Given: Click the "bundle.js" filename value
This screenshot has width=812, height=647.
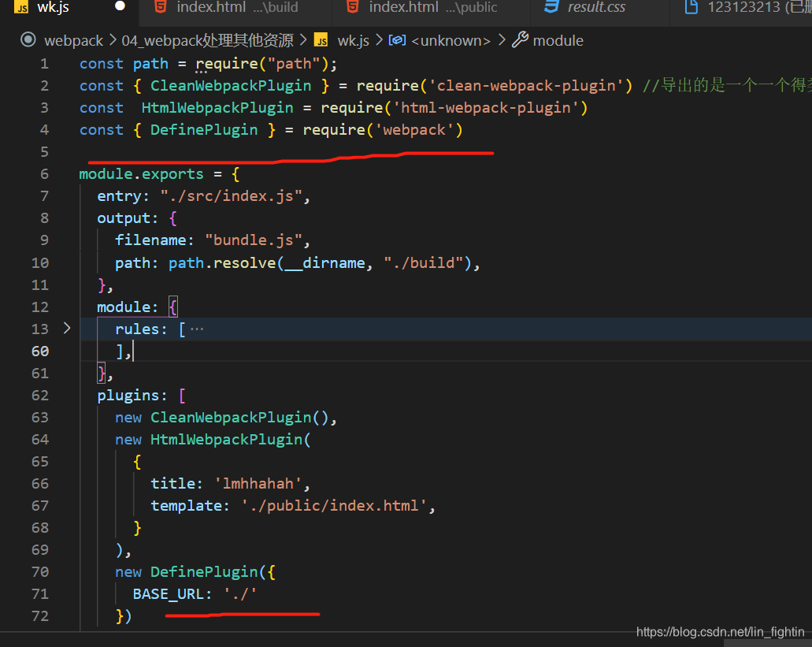Looking at the screenshot, I should click(x=254, y=240).
